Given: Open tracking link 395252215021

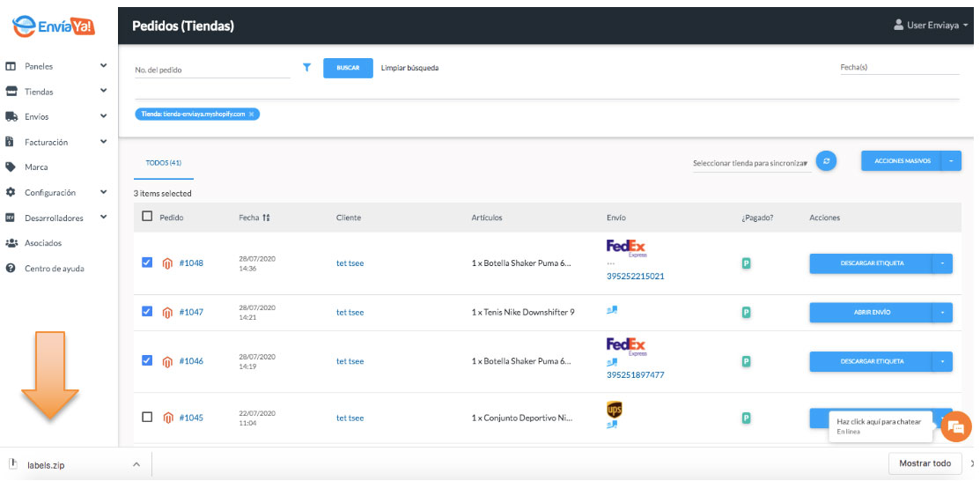Looking at the screenshot, I should pos(635,276).
